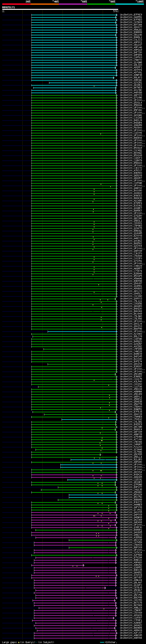The image size is (146, 644).
Task: Select the UniRef100_A4RYA4 label
Action: [x=131, y=638]
